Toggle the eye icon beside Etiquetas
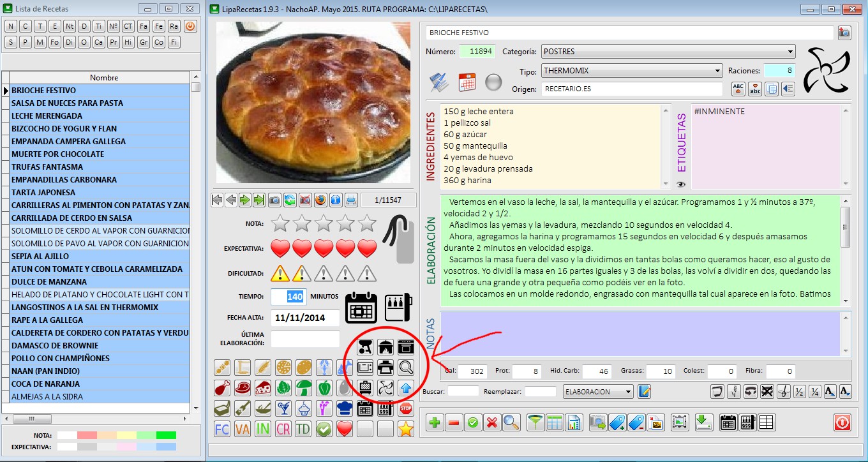This screenshot has width=868, height=462. [681, 184]
